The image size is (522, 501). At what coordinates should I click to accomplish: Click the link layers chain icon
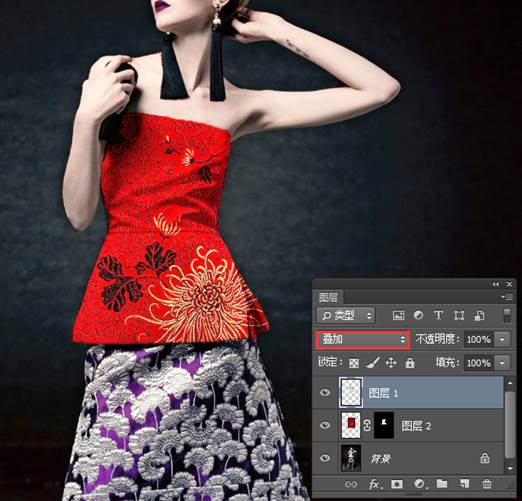(x=350, y=484)
